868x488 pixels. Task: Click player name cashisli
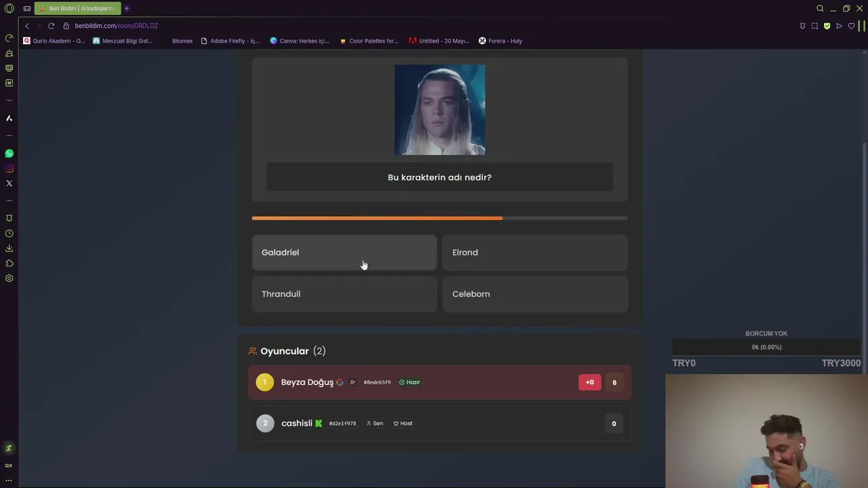point(297,424)
